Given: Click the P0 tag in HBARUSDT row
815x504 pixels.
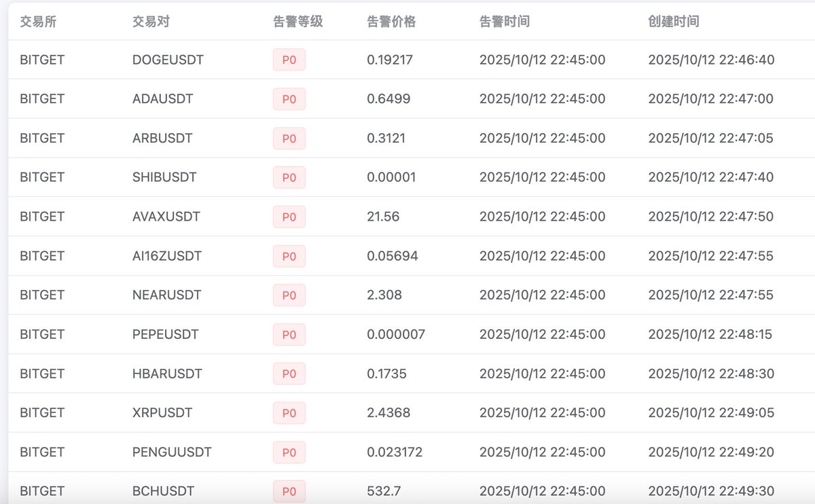Looking at the screenshot, I should (289, 374).
